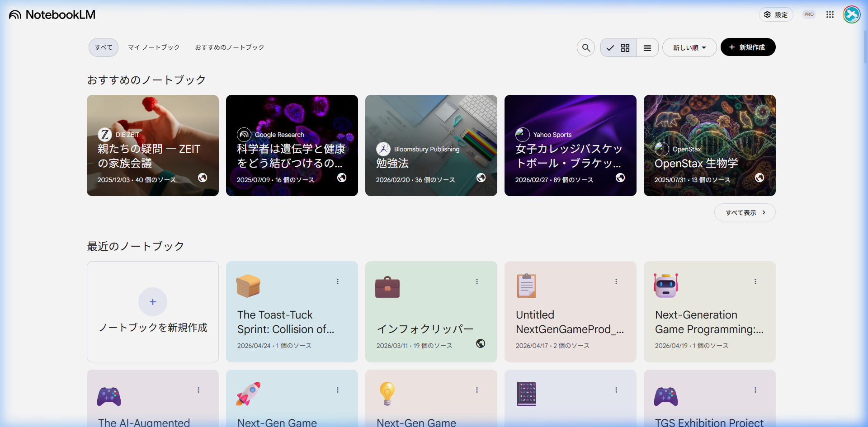Open TGS Exhibition Project options menu
Screen dimensions: 868x427
click(755, 390)
